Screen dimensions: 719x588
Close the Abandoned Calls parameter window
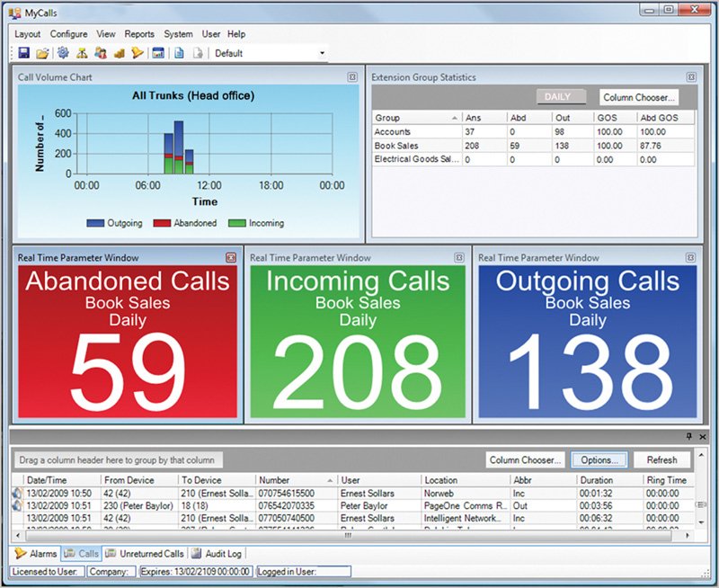click(231, 258)
